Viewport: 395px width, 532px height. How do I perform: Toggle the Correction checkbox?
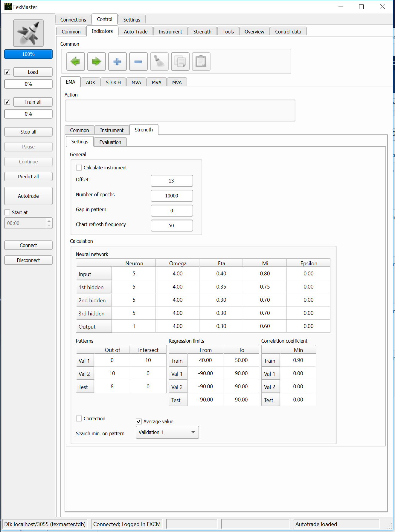point(79,418)
